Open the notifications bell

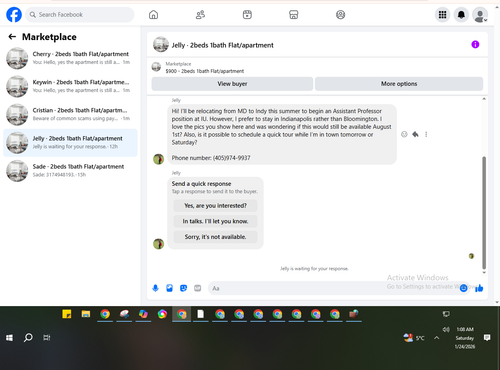pos(461,15)
